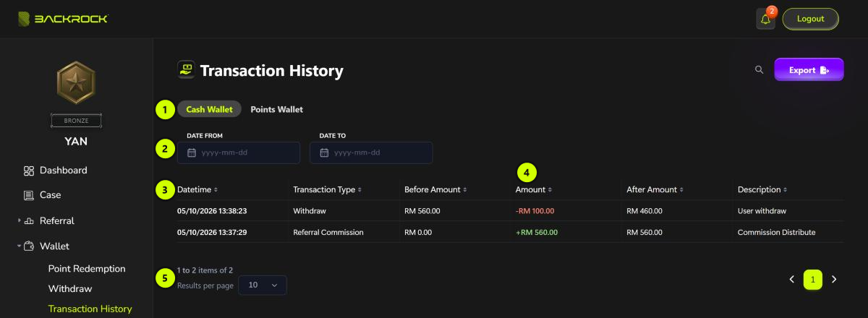Image resolution: width=868 pixels, height=318 pixels.
Task: Sort by Amount column arrows
Action: (550, 190)
